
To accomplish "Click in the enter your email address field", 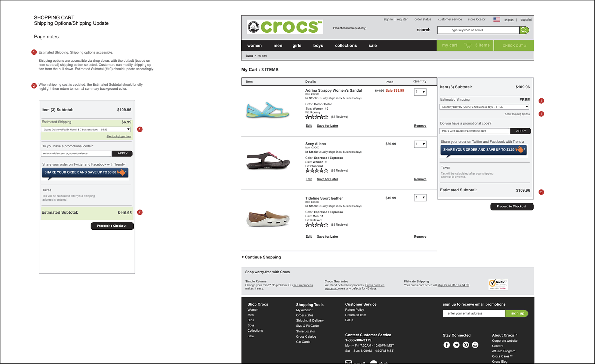I will pyautogui.click(x=474, y=313).
